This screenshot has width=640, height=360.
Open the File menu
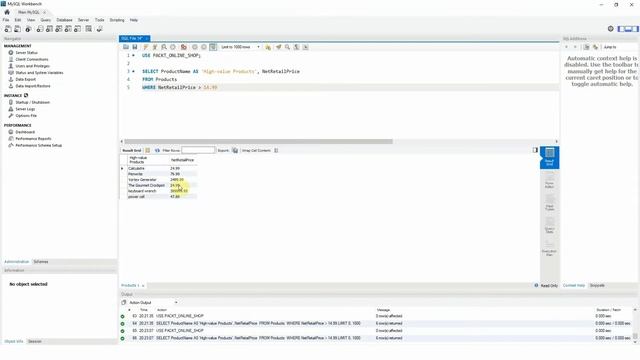click(x=6, y=20)
